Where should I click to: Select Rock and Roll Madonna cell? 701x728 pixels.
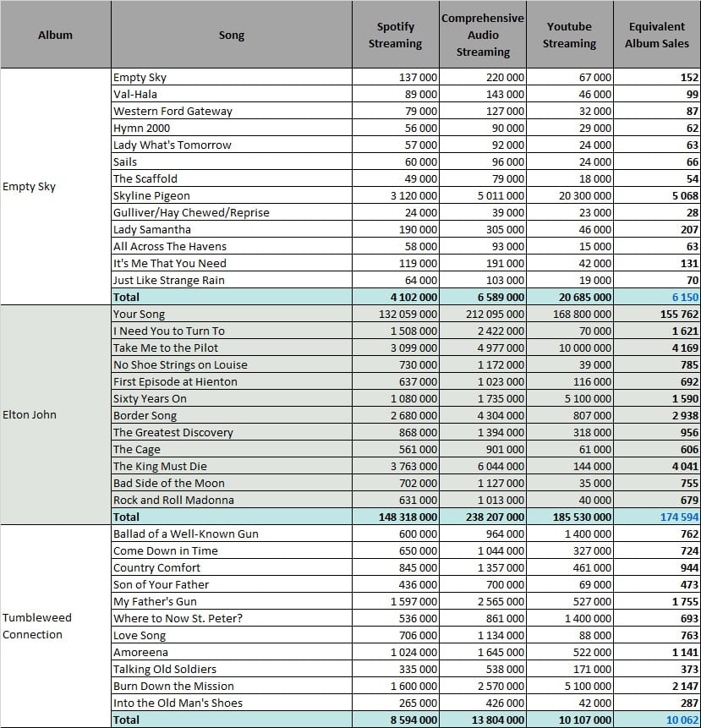(231, 500)
